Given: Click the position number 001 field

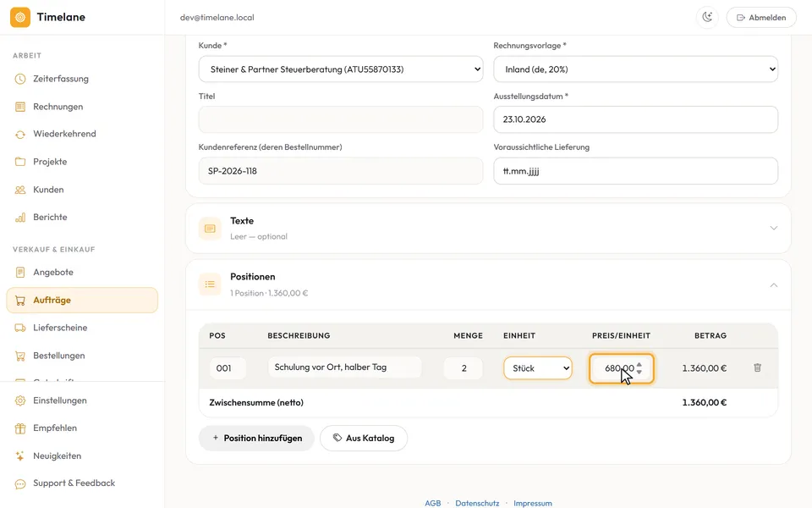Looking at the screenshot, I should pyautogui.click(x=228, y=368).
